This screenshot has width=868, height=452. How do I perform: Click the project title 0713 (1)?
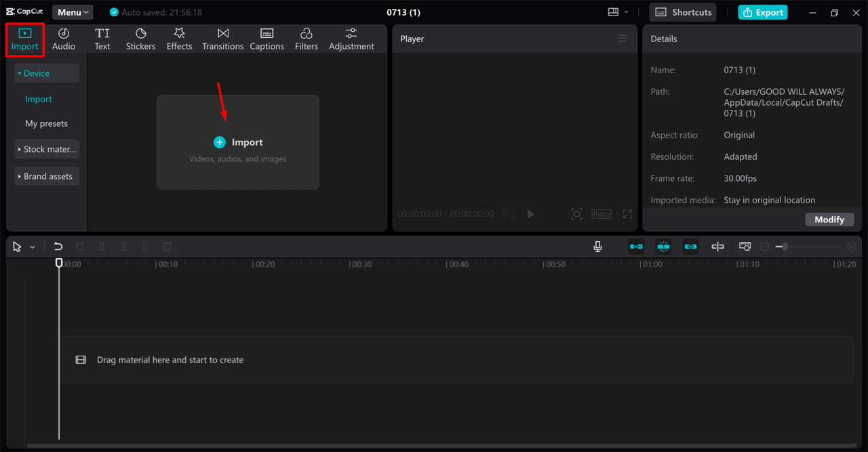click(x=403, y=12)
